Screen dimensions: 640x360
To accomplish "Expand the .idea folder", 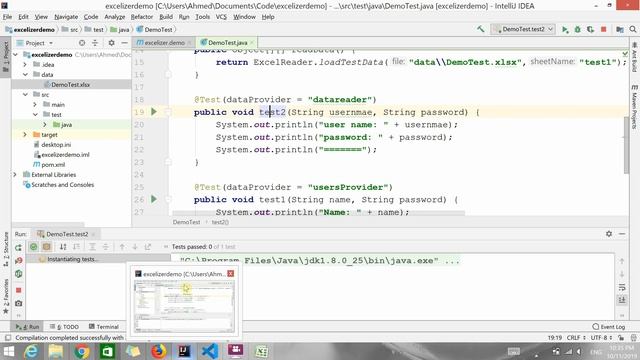I will 25,64.
